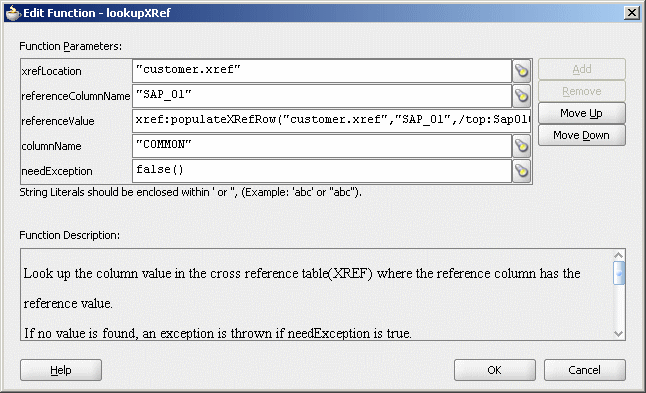
Task: Click the referenceColumnName "SAP_01" field
Action: click(322, 96)
